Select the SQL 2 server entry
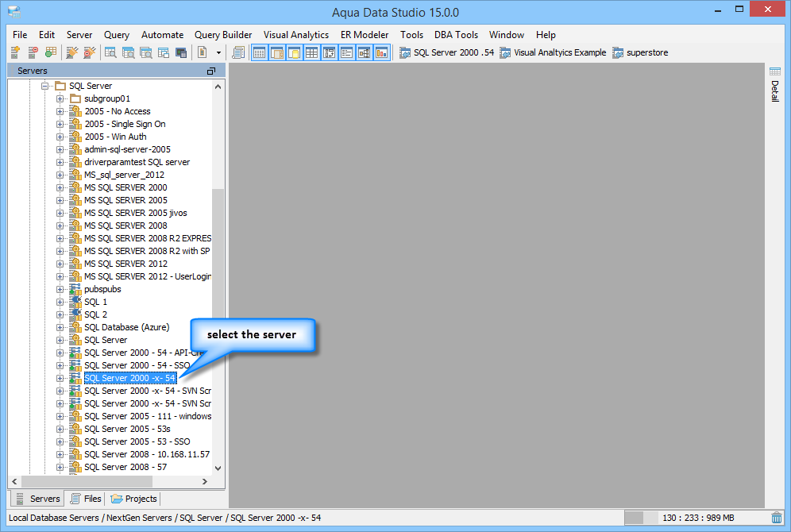791x532 pixels. click(x=95, y=314)
